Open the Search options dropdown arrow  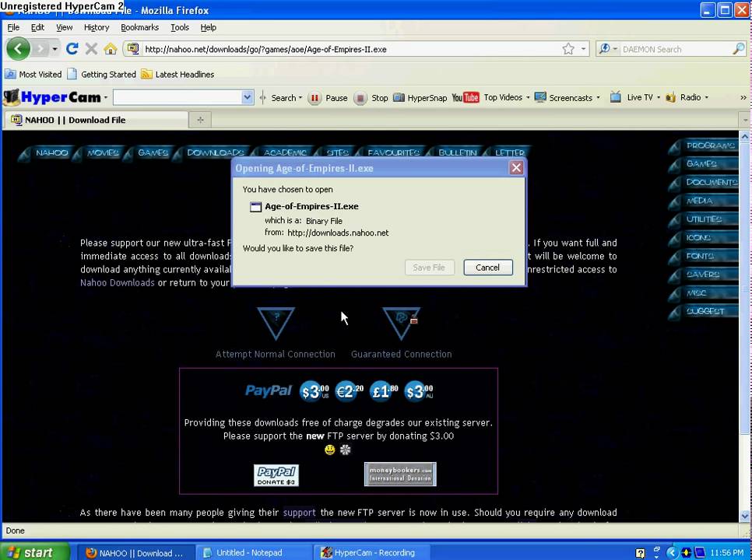coord(300,98)
